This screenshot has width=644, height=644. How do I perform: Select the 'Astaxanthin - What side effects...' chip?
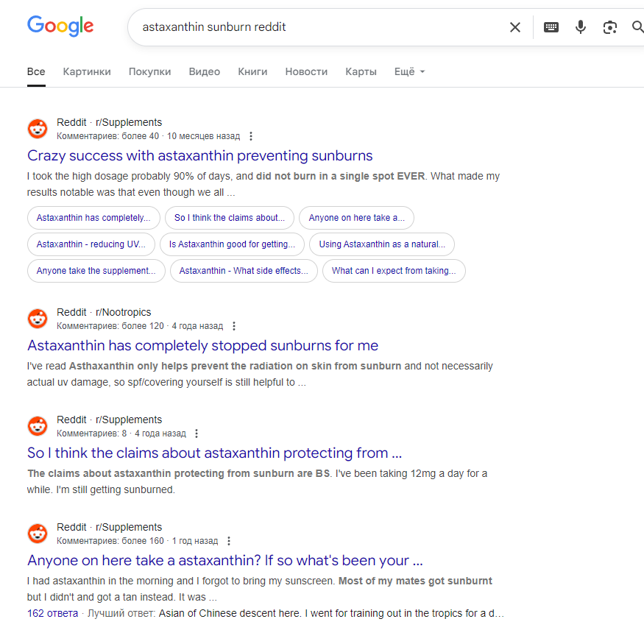(x=244, y=271)
